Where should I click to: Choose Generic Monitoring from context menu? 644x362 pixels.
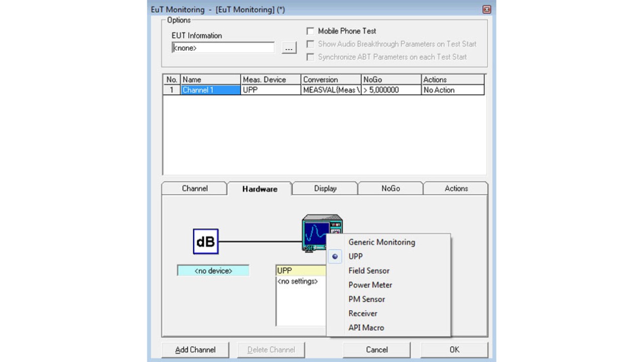coord(381,242)
